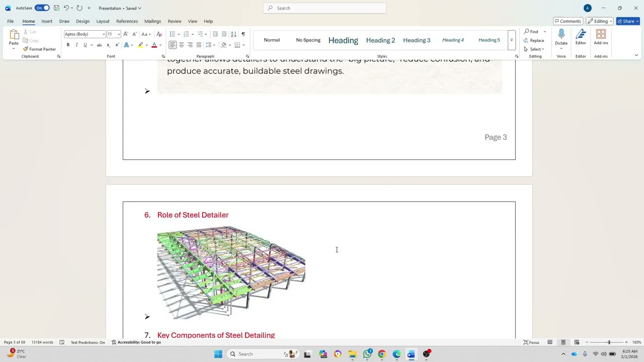This screenshot has height=362, width=644.
Task: Click the spelling proofing icon in status bar
Action: coord(62,342)
